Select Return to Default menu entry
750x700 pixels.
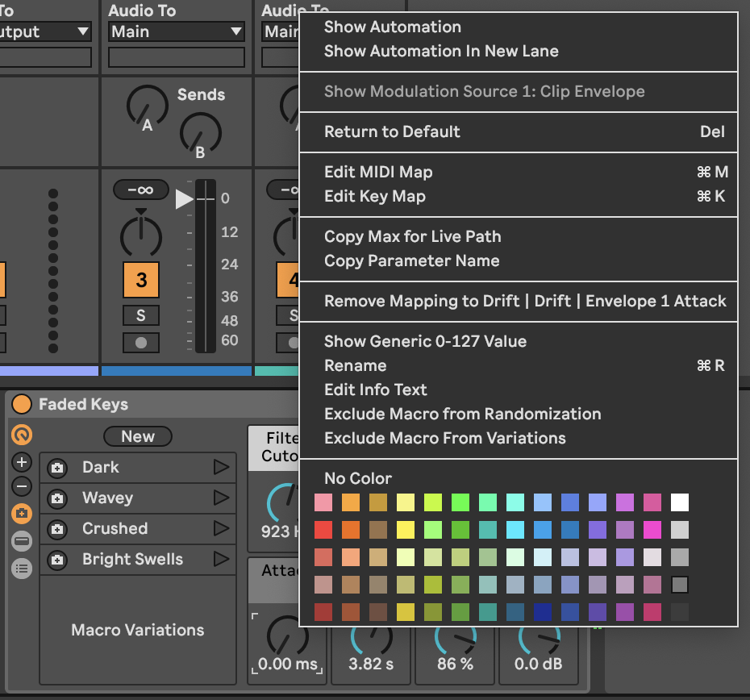point(518,131)
